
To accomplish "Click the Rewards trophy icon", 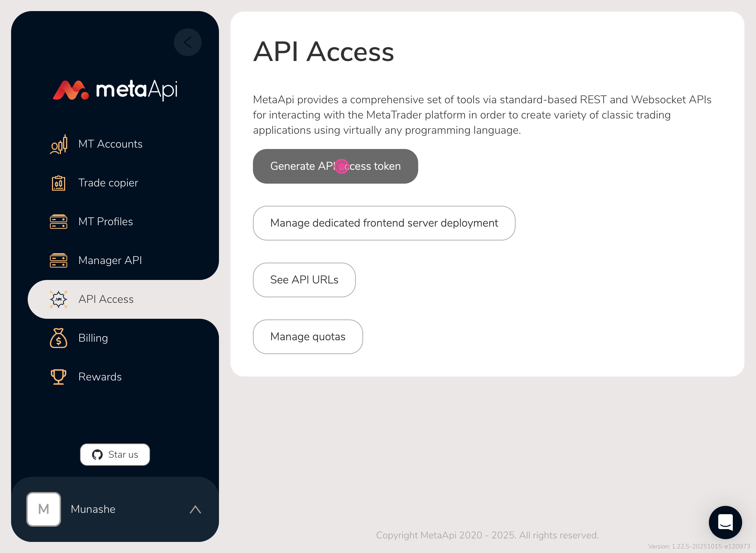I will click(x=59, y=377).
